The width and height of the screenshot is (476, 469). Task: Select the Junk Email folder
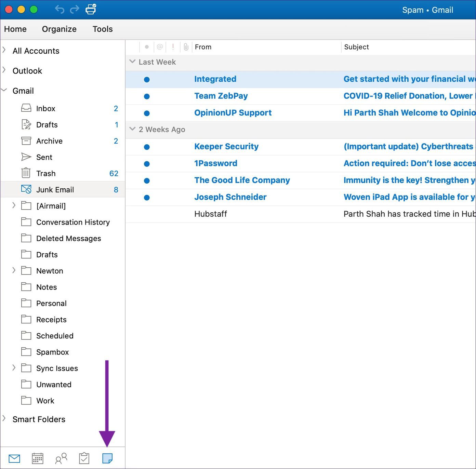(x=63, y=190)
